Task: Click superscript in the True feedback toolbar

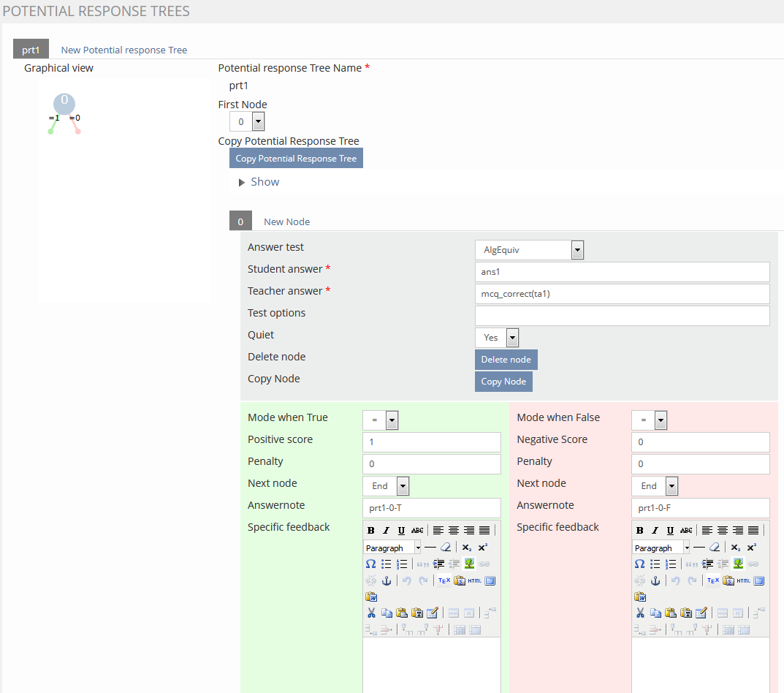Action: [x=483, y=548]
